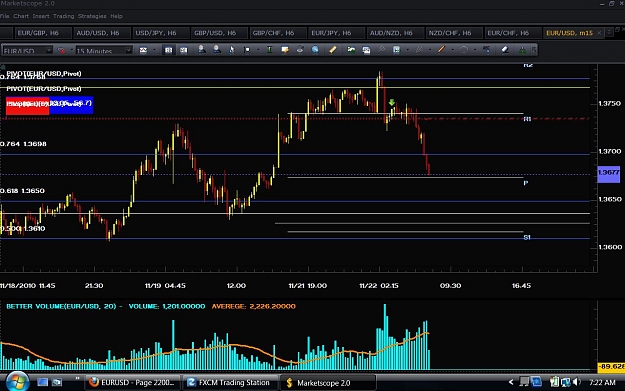Click the 1.3677 current price label
Image resolution: width=625 pixels, height=391 pixels.
tap(609, 173)
